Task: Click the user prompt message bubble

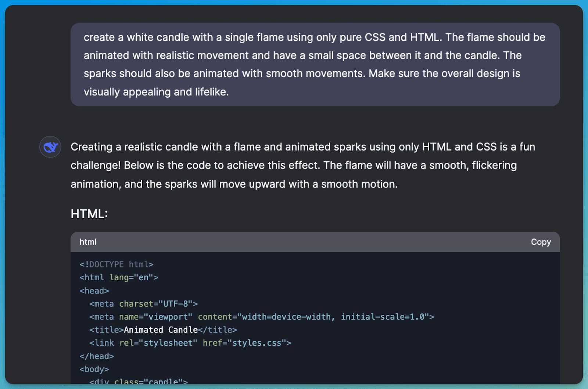Action: [314, 64]
